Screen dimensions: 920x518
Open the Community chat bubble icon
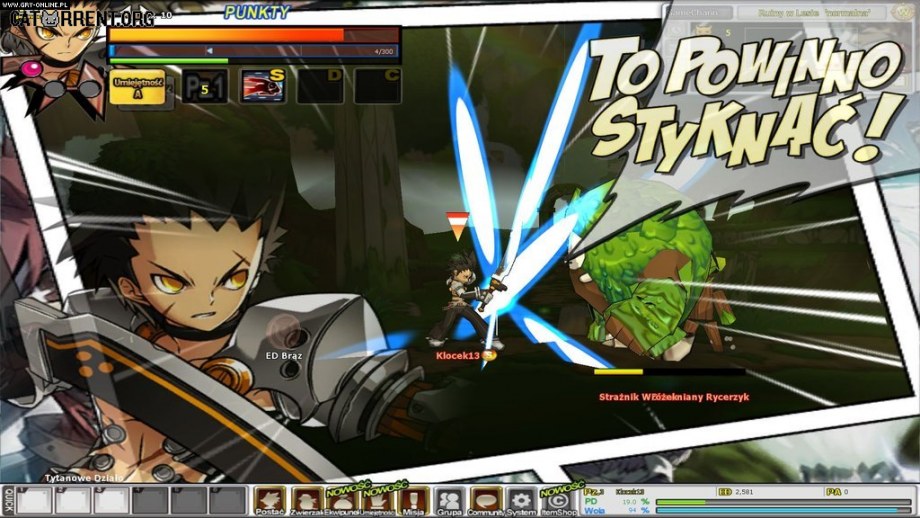(x=486, y=500)
